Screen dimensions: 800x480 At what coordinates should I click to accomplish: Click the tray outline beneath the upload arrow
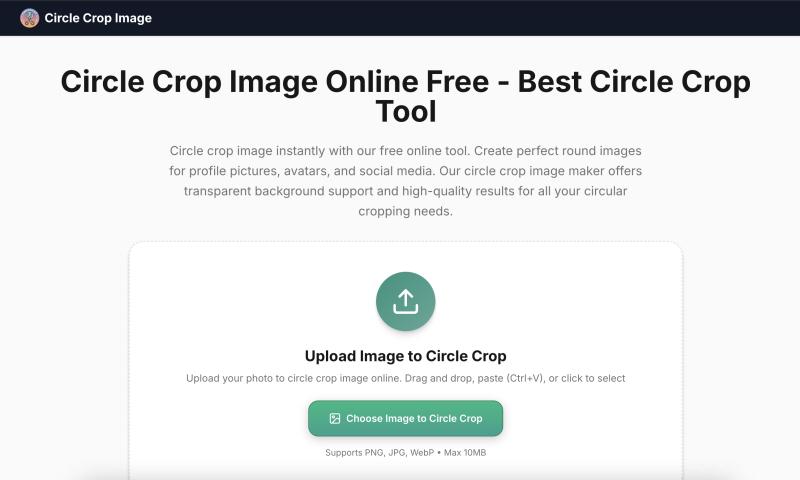coord(406,308)
